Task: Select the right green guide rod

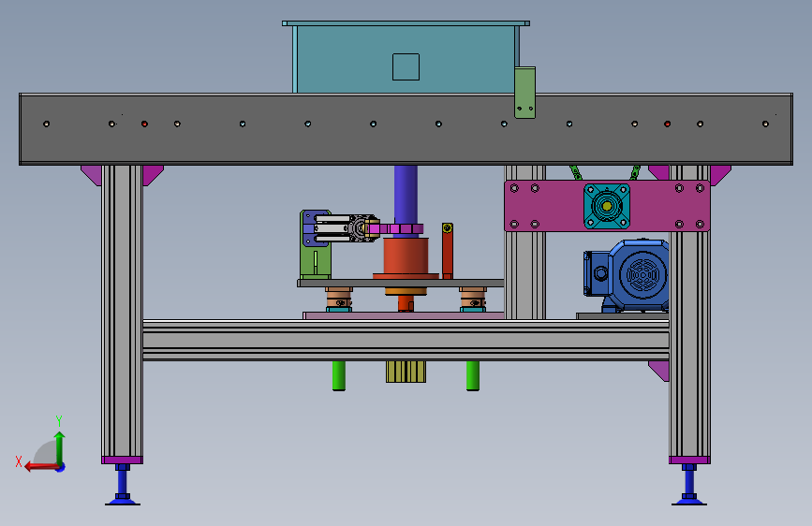Action: pyautogui.click(x=472, y=375)
